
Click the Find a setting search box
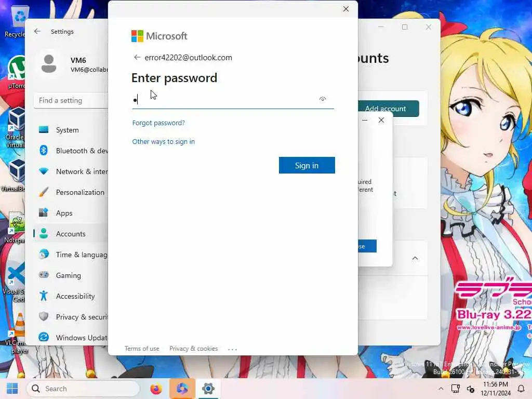tap(71, 100)
